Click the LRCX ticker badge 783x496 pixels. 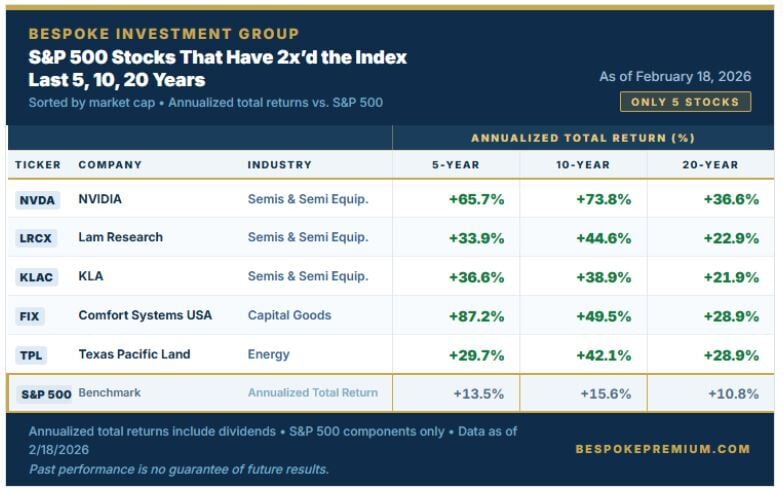pos(38,238)
